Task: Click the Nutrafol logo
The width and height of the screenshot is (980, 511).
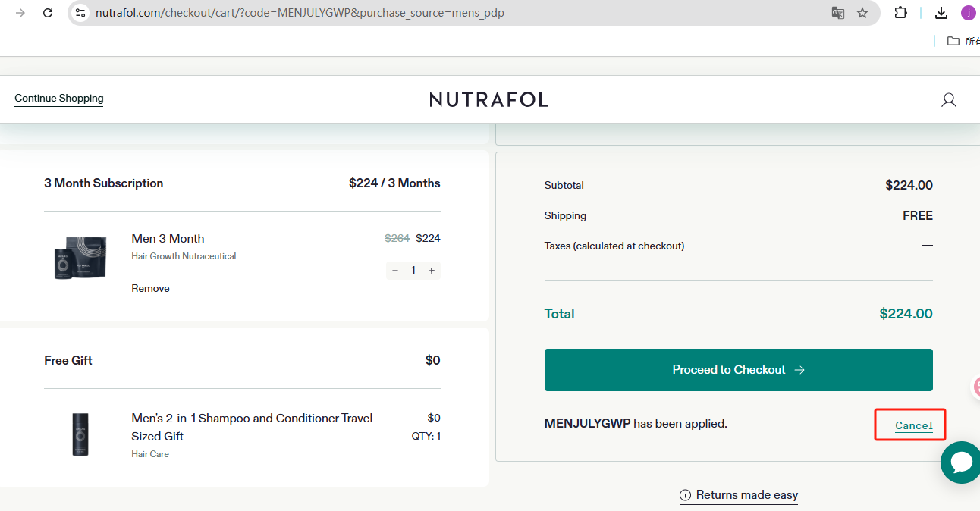Action: (x=489, y=99)
